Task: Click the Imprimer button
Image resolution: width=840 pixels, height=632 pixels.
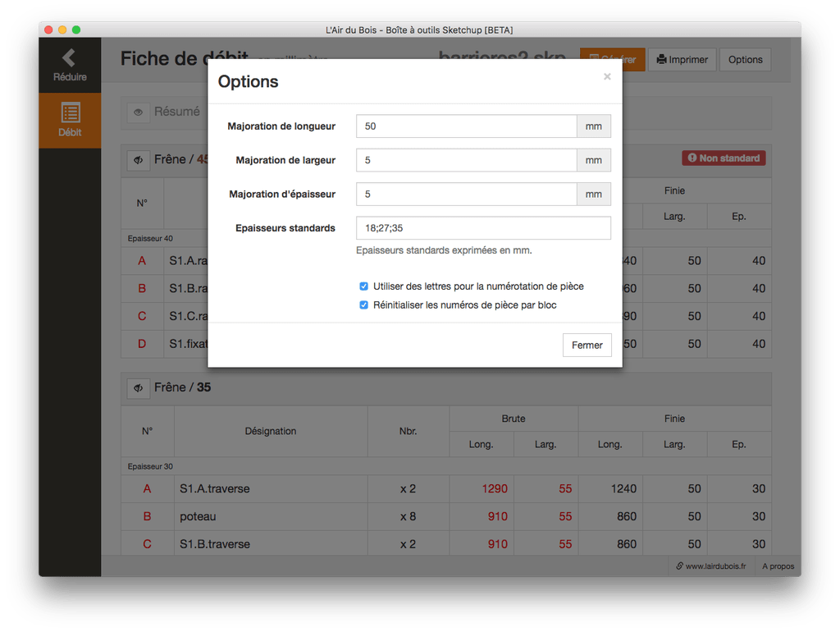Action: (x=682, y=59)
